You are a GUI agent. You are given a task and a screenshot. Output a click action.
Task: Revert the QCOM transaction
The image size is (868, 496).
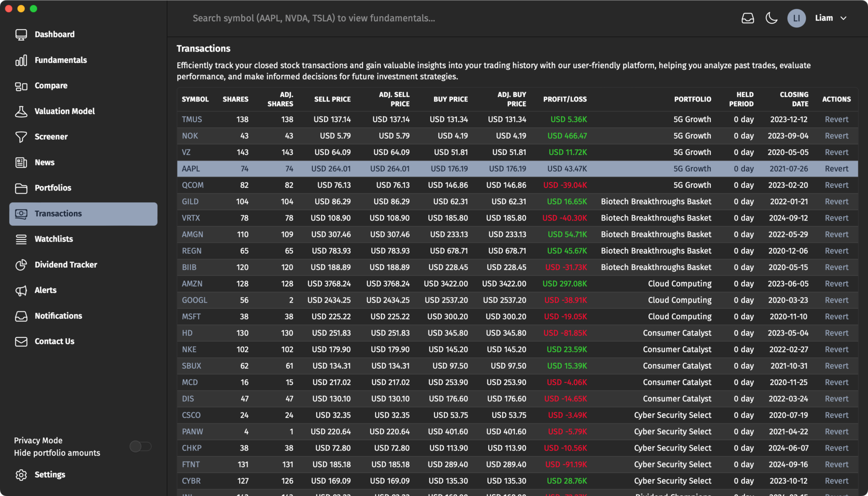click(x=836, y=185)
